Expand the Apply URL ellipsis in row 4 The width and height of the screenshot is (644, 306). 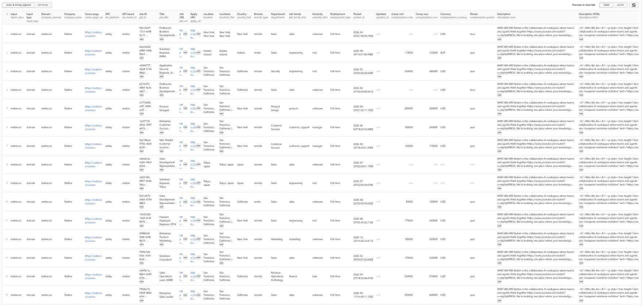(198, 90)
